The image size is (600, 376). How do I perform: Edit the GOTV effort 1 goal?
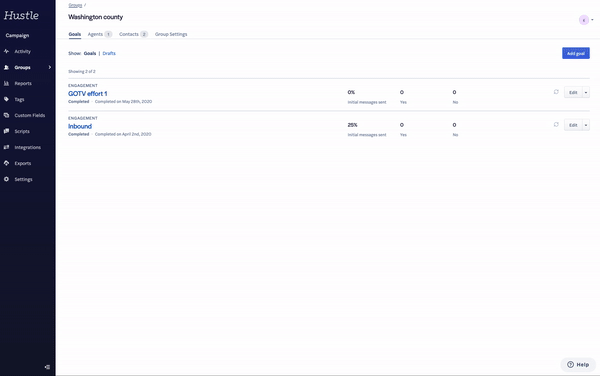click(x=573, y=93)
